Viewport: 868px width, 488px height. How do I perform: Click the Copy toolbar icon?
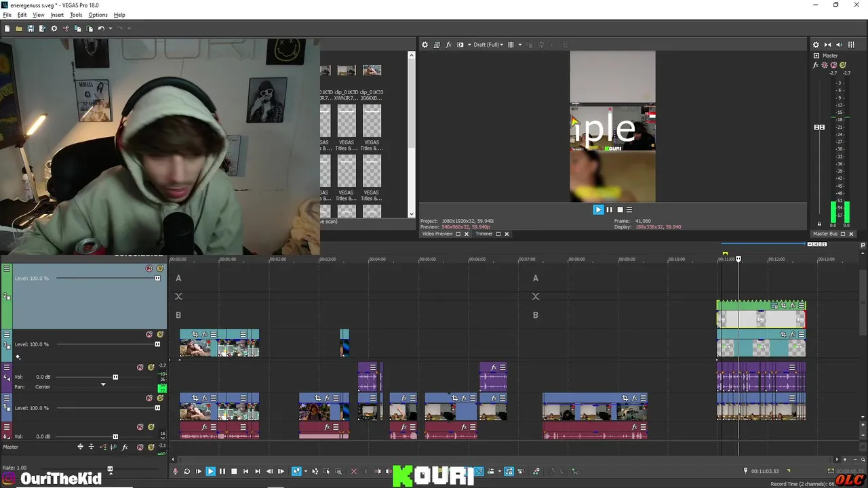77,28
